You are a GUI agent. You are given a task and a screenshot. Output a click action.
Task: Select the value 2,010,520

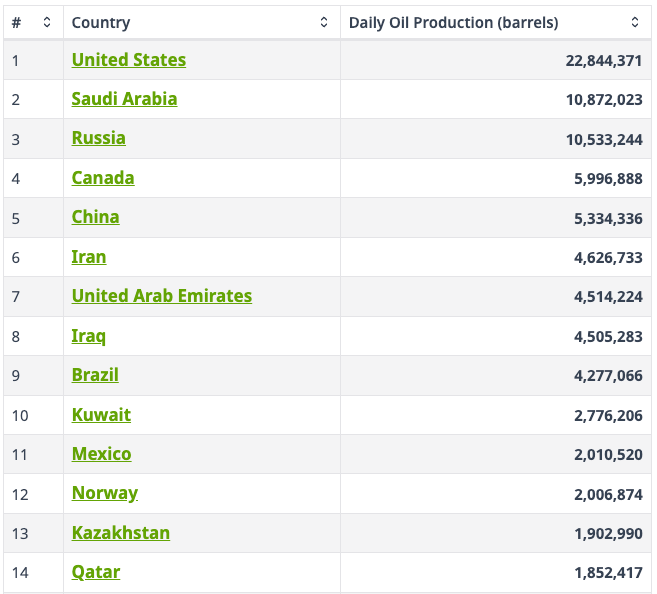(608, 455)
